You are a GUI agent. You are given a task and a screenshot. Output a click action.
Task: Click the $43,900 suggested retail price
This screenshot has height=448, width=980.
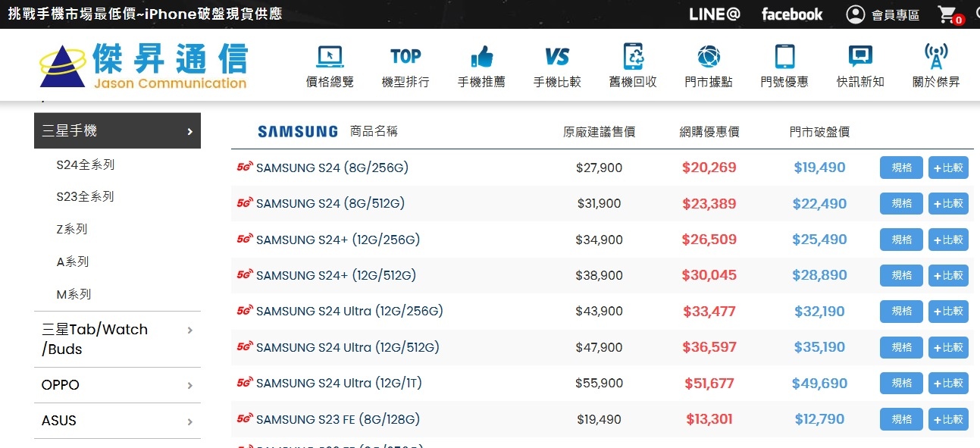click(599, 311)
